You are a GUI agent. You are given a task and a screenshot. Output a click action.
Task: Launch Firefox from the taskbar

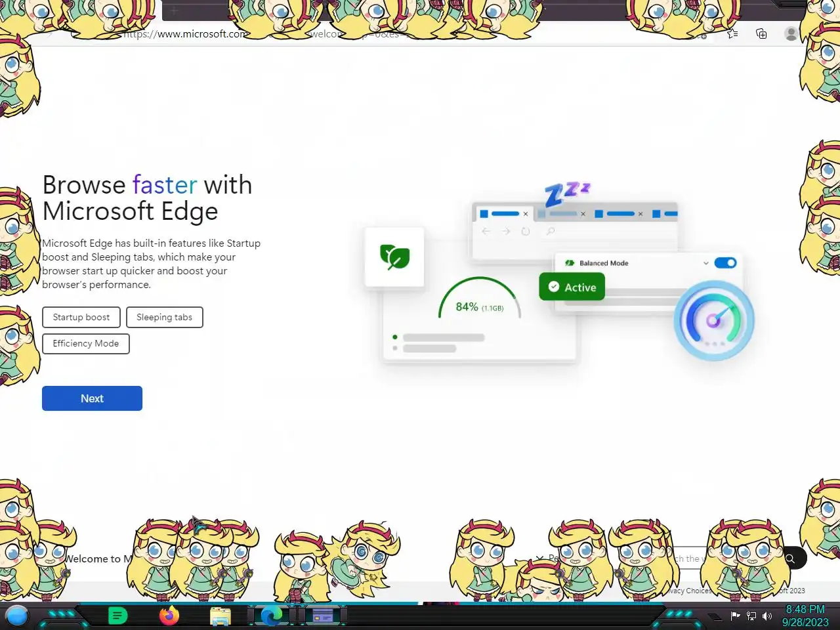(169, 616)
